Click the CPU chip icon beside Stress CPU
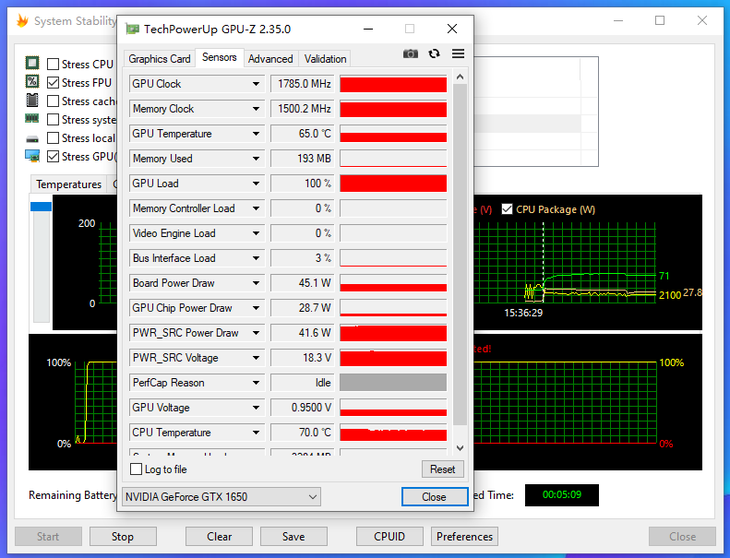The width and height of the screenshot is (730, 558). tap(32, 64)
